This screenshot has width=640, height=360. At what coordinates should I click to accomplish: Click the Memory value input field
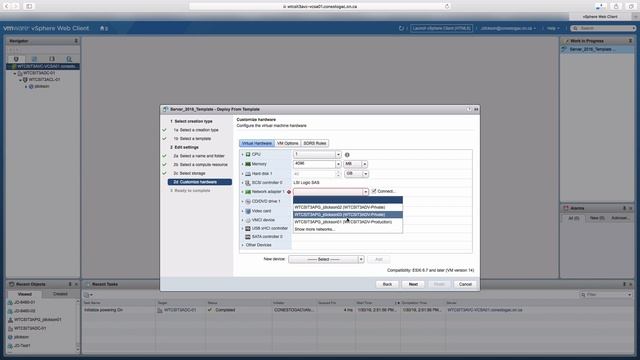[x=314, y=164]
